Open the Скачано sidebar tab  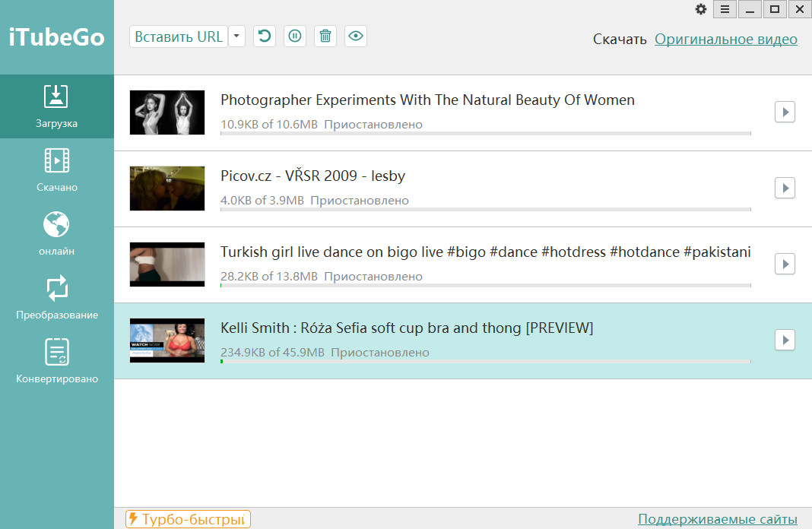click(x=57, y=170)
